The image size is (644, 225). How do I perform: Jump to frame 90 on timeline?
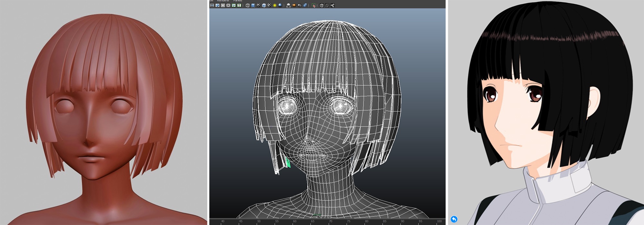(403, 221)
